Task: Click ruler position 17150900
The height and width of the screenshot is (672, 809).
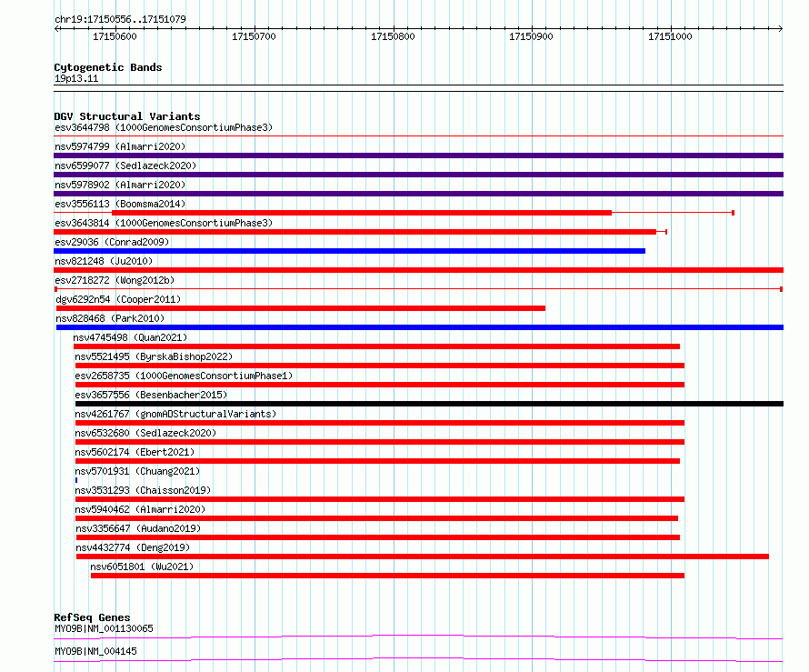Action: click(531, 36)
